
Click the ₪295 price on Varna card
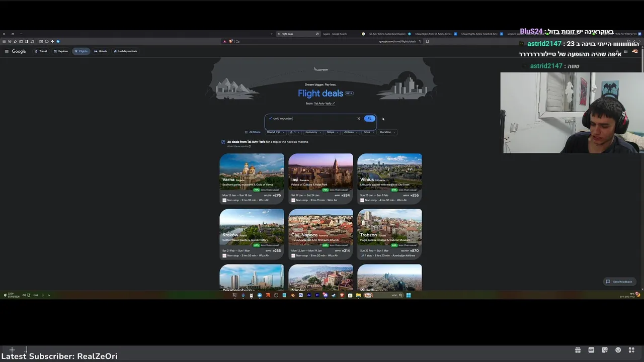coord(277,195)
